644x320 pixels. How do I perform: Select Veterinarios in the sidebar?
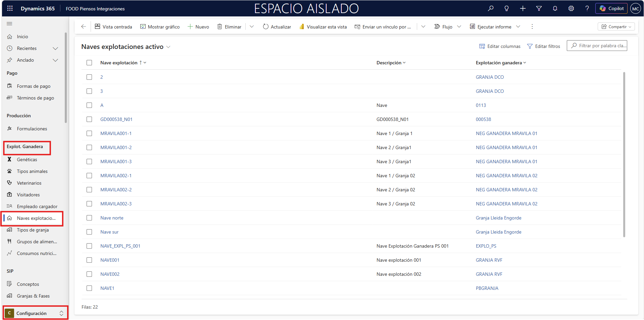tap(29, 183)
